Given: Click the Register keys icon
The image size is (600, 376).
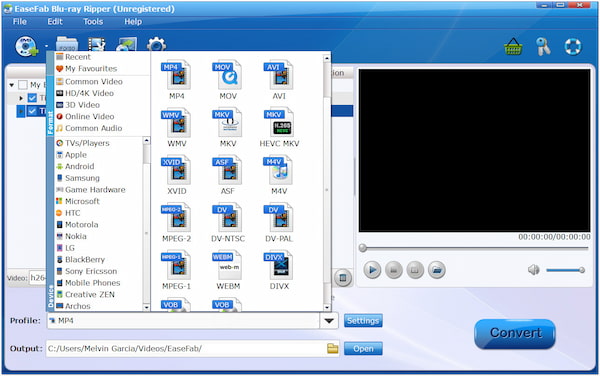Looking at the screenshot, I should 543,47.
